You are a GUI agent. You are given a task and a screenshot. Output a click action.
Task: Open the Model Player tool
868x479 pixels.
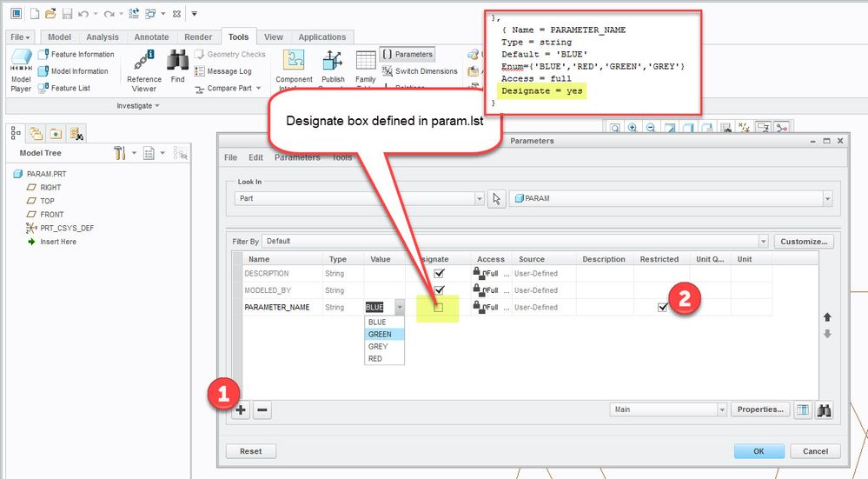21,70
